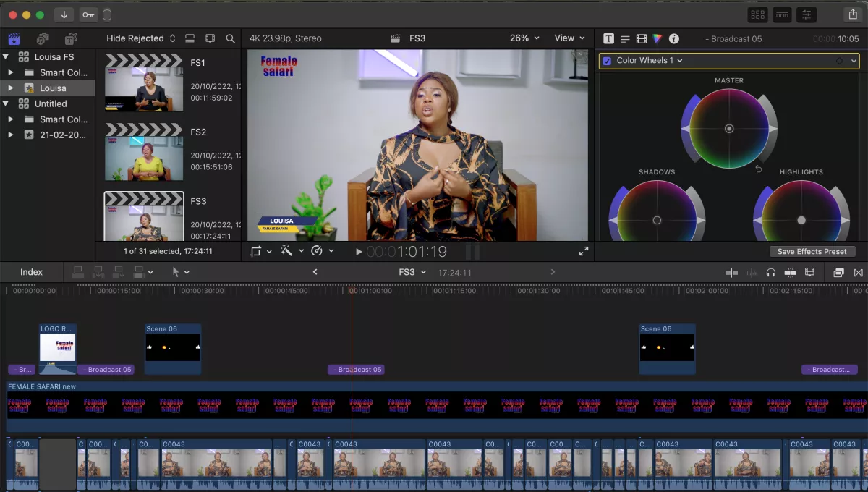Open the timeline clip appearance settings icon
Image resolution: width=868 pixels, height=492 pixels.
810,271
